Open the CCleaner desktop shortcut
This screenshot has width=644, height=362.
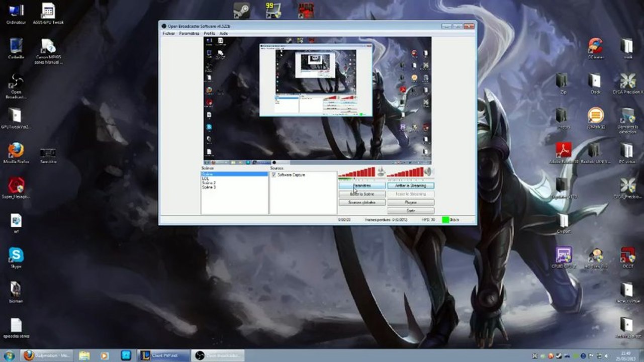coord(595,48)
